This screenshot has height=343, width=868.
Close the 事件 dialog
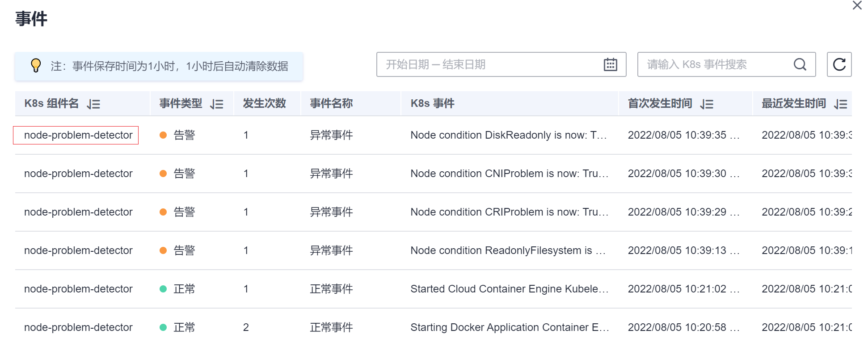tap(857, 5)
